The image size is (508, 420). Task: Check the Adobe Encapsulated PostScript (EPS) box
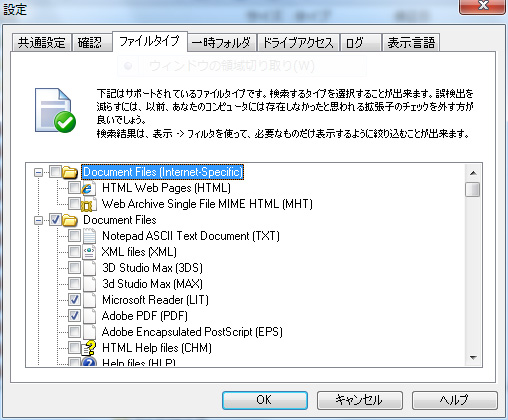point(74,332)
